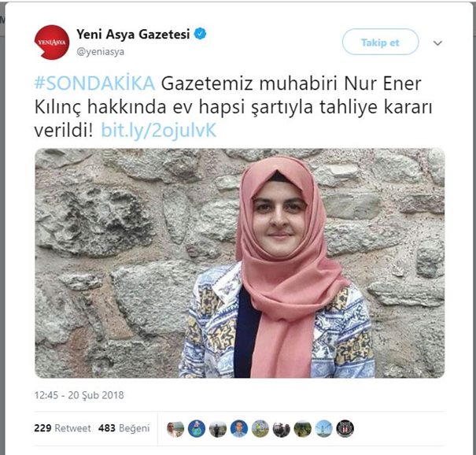Open the globe cartoon liker avatar
Image resolution: width=476 pixels, height=455 pixels.
tap(197, 428)
